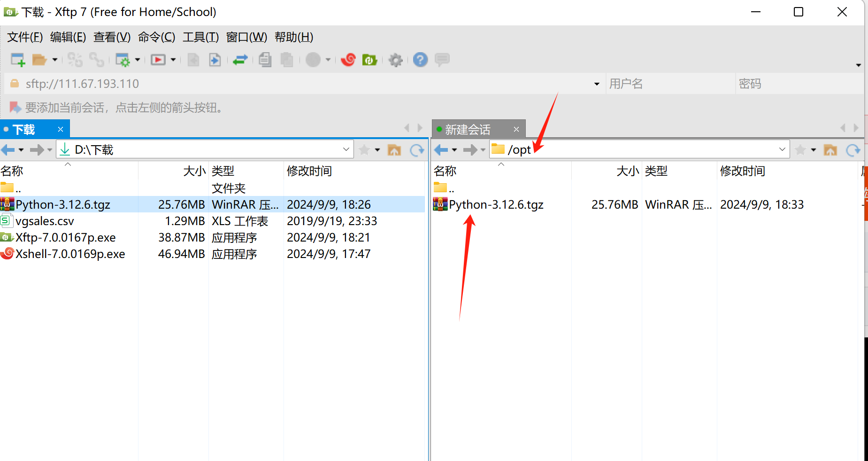Screen dimensions: 868x461
Task: Click the red play transfer icon
Action: coord(158,60)
